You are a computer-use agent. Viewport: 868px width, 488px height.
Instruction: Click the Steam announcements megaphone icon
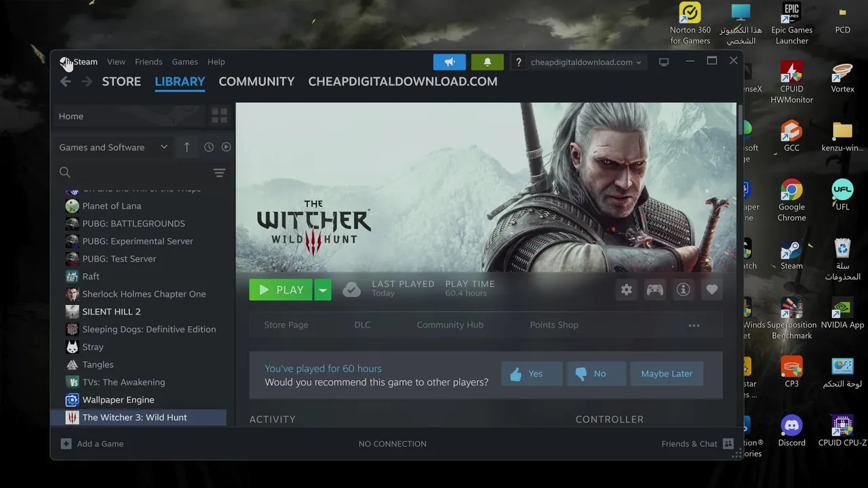(x=450, y=62)
